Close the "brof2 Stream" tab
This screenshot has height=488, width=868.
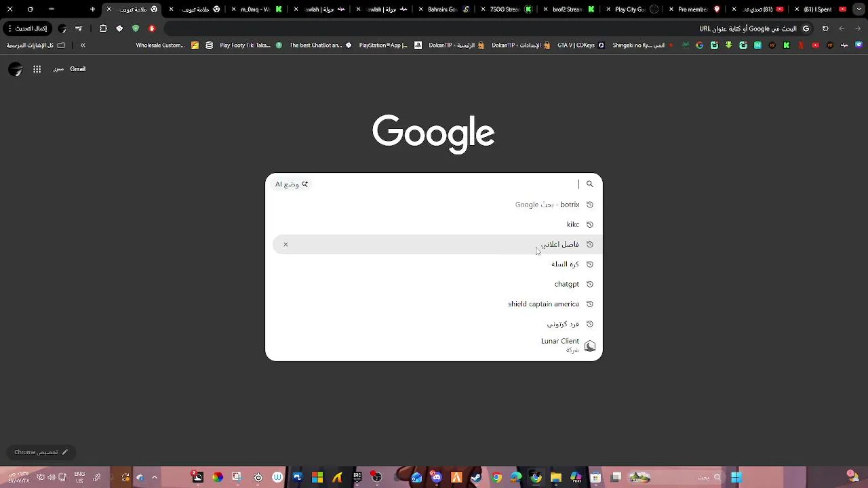click(x=546, y=9)
